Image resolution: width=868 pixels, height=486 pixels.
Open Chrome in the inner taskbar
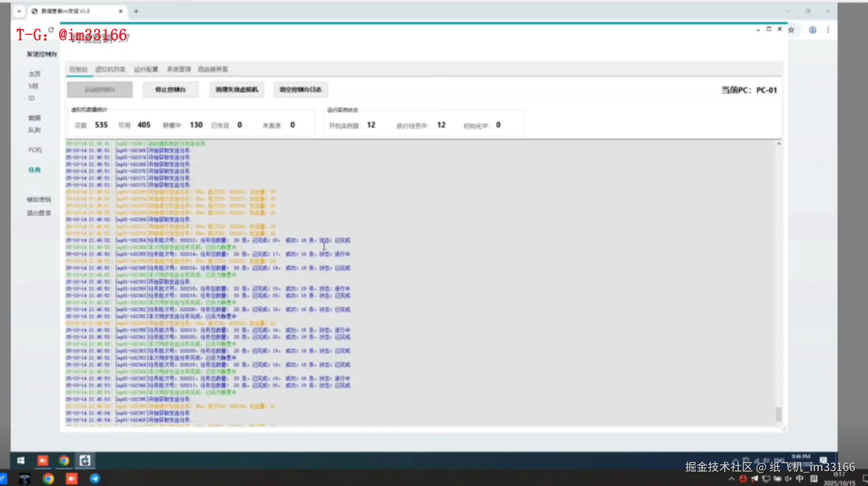[64, 461]
